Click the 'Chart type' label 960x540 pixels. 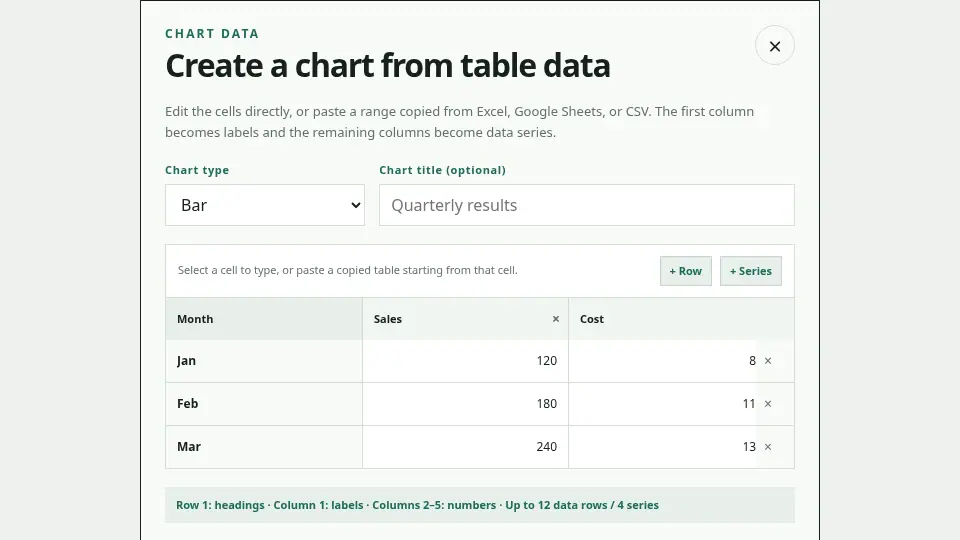pyautogui.click(x=197, y=170)
